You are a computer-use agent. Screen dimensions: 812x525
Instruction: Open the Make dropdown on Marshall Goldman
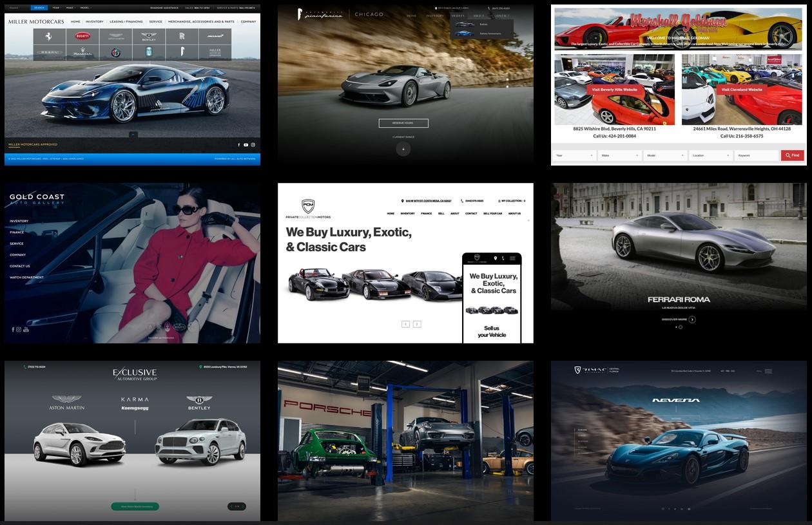pos(621,155)
